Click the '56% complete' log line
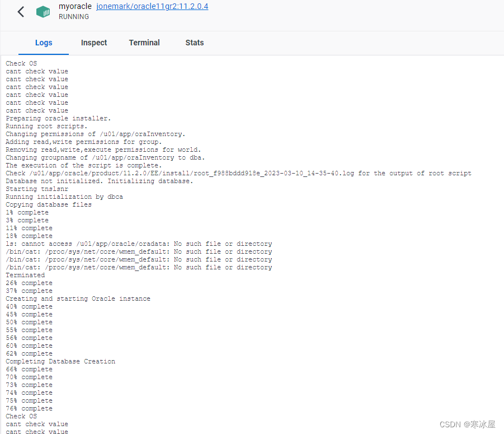Image resolution: width=504 pixels, height=434 pixels. click(29, 338)
